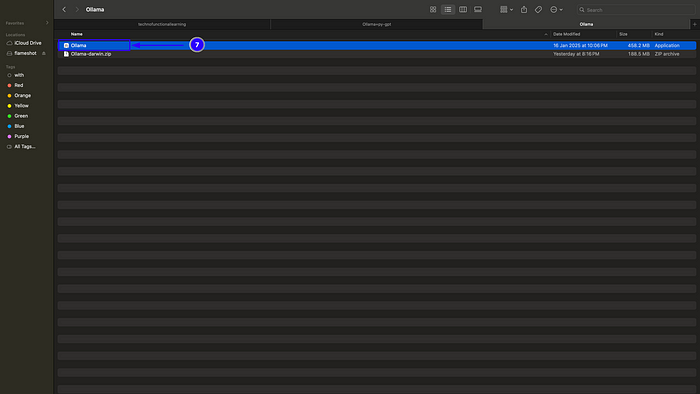Go forward with the right chevron

click(x=77, y=9)
